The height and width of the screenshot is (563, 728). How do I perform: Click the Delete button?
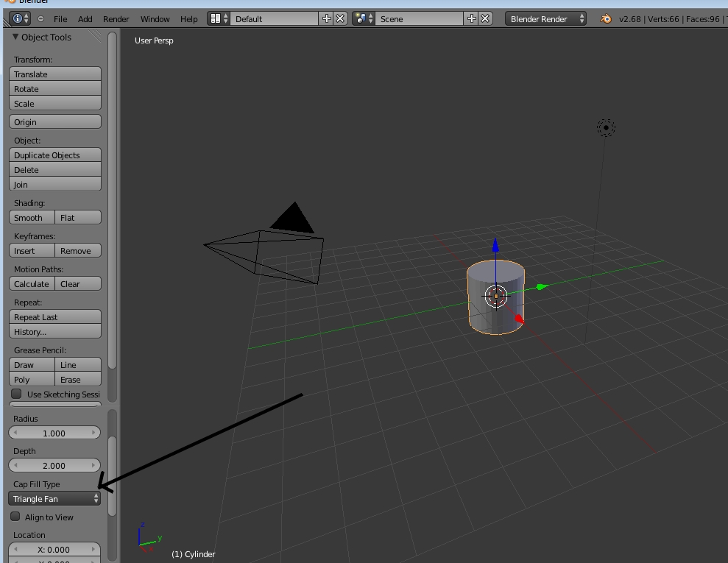click(x=55, y=169)
